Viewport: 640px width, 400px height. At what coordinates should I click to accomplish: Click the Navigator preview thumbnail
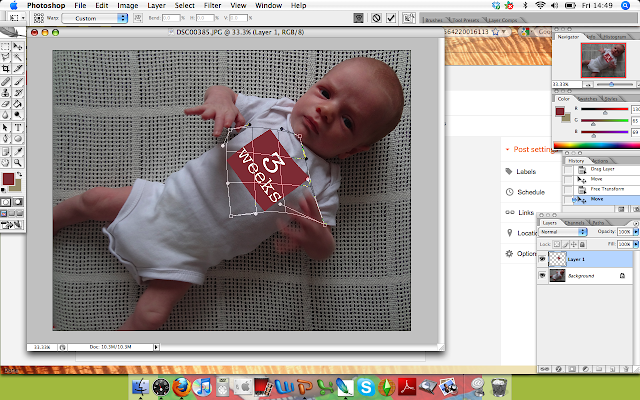pos(603,60)
